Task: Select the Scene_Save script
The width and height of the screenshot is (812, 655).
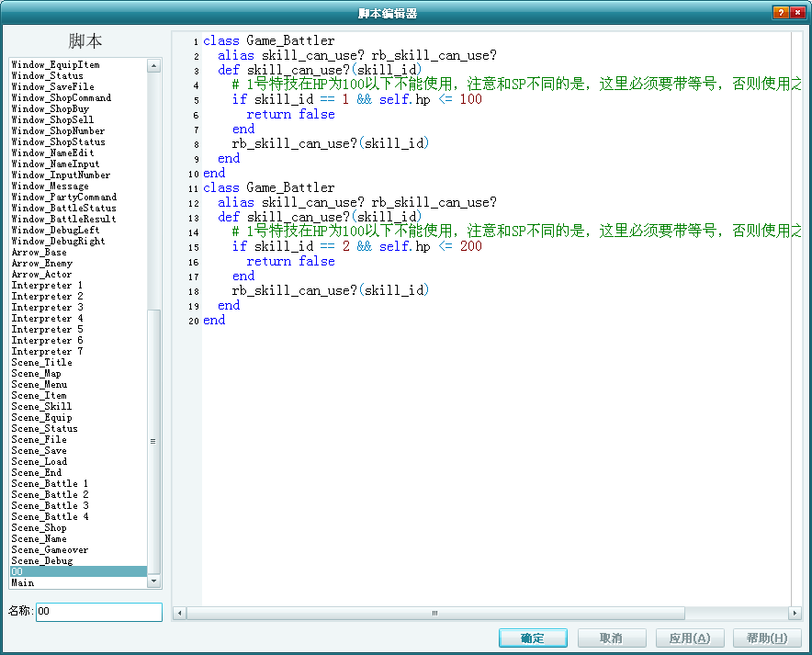Action: click(x=78, y=450)
